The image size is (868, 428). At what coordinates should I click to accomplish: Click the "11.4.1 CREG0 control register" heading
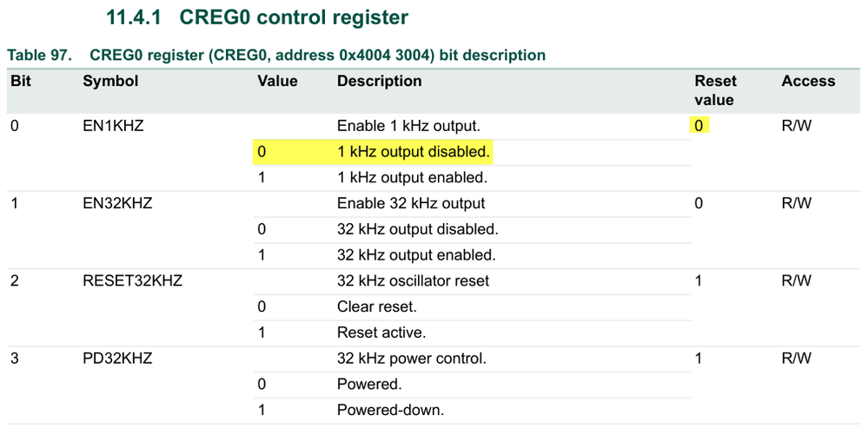(257, 17)
